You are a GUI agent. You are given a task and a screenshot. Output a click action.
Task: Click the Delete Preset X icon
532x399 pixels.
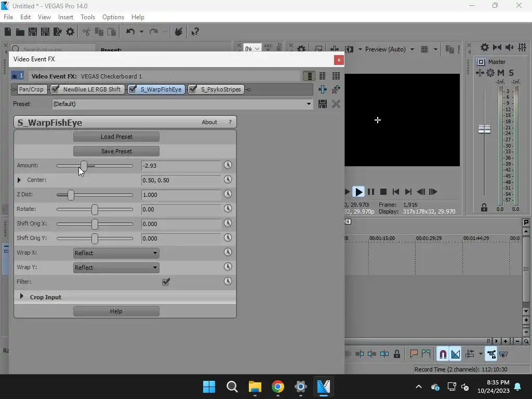pos(336,104)
